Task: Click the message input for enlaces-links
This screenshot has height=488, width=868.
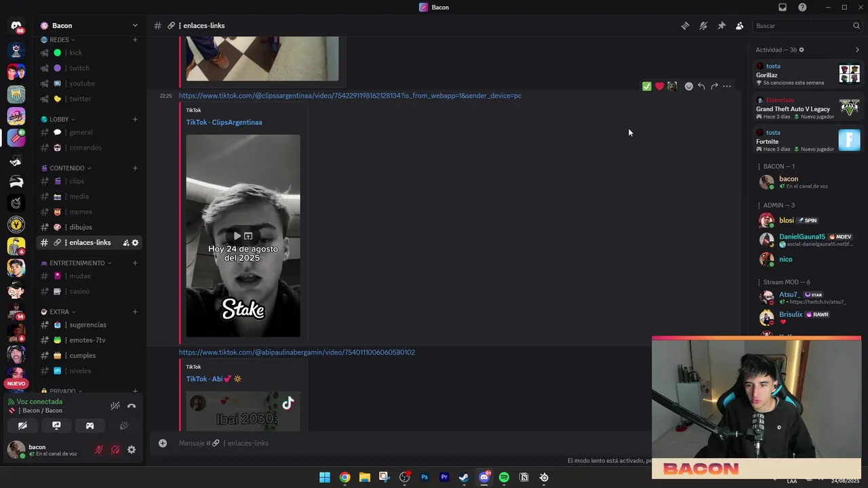Action: [x=407, y=443]
